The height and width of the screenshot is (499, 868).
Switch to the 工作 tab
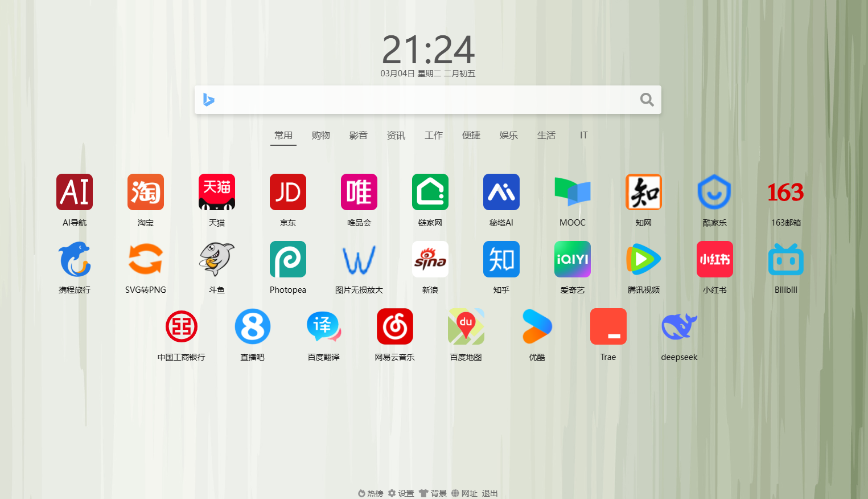point(434,136)
